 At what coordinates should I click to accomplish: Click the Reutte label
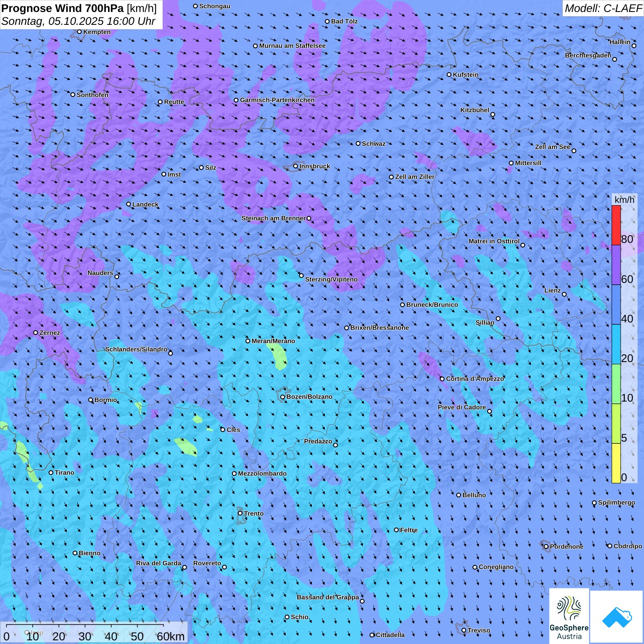coord(174,102)
